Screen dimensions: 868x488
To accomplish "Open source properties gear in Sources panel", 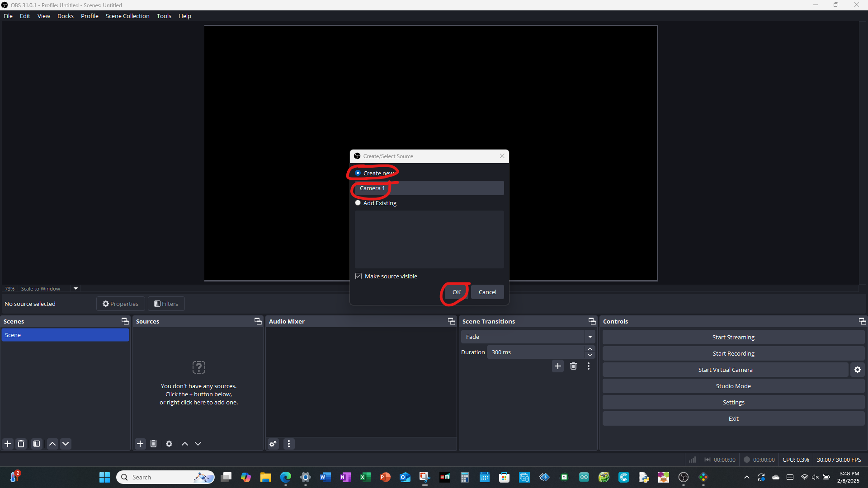I will pos(169,444).
